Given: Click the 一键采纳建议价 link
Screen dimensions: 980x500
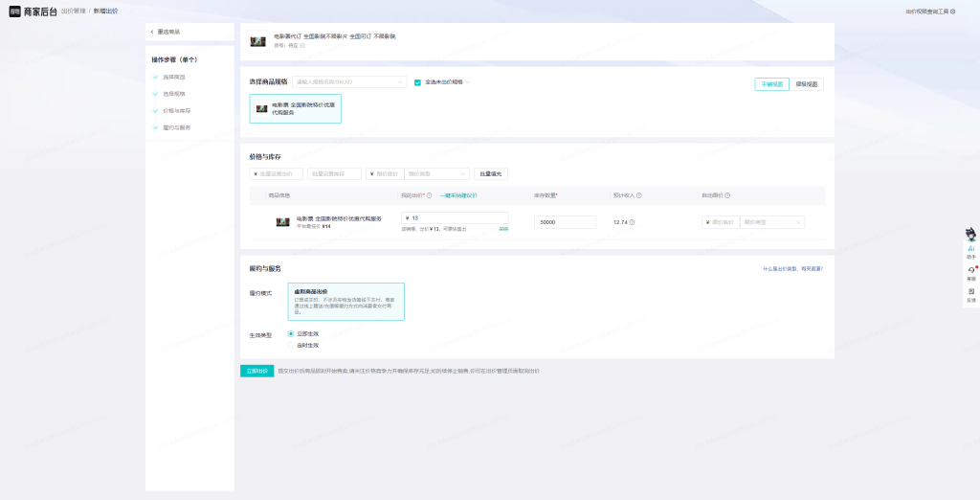Looking at the screenshot, I should point(458,195).
